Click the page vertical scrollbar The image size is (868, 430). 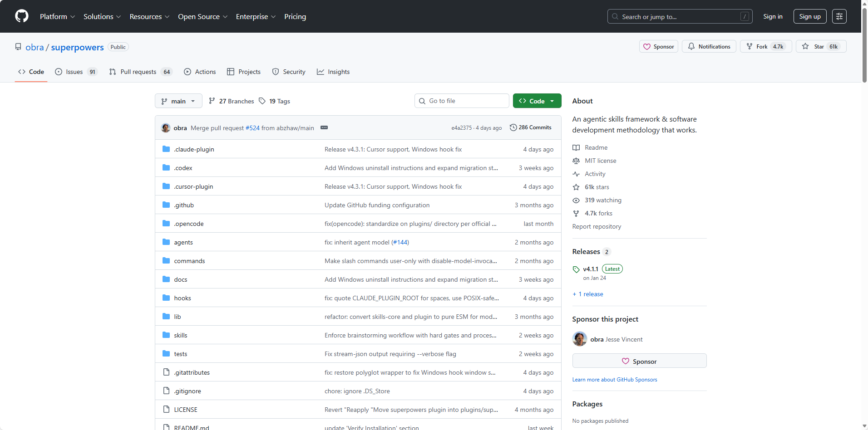coord(864,45)
